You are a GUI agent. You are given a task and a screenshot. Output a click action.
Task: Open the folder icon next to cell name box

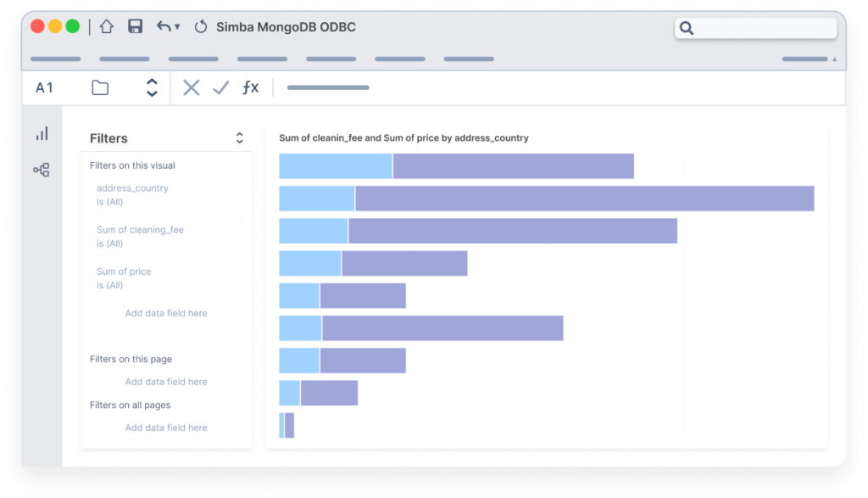tap(100, 87)
